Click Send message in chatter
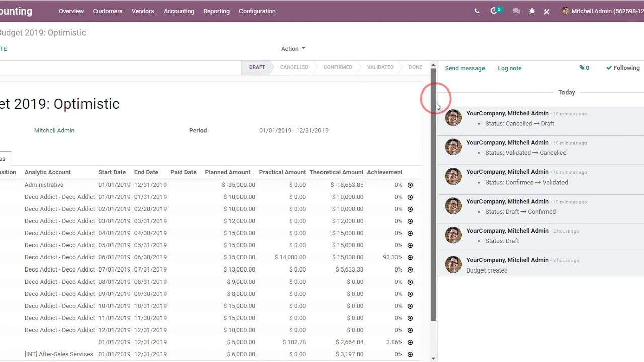Viewport: 644px width, 362px height. pyautogui.click(x=465, y=68)
